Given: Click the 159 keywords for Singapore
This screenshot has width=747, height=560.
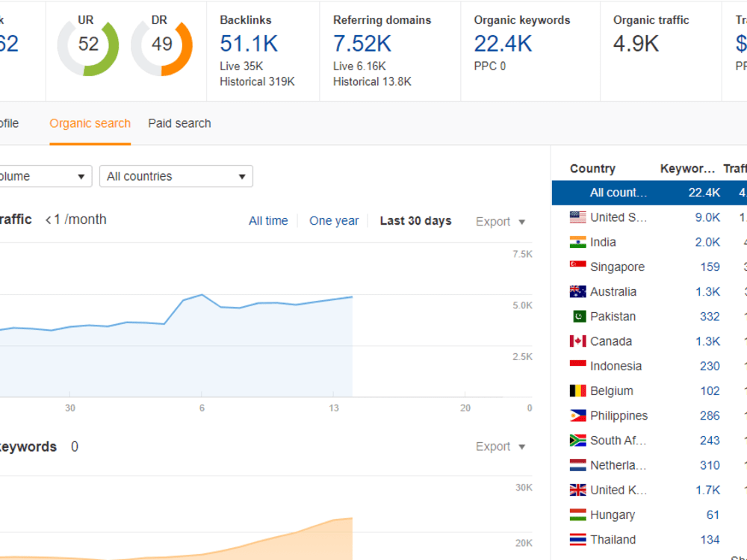Looking at the screenshot, I should [710, 267].
